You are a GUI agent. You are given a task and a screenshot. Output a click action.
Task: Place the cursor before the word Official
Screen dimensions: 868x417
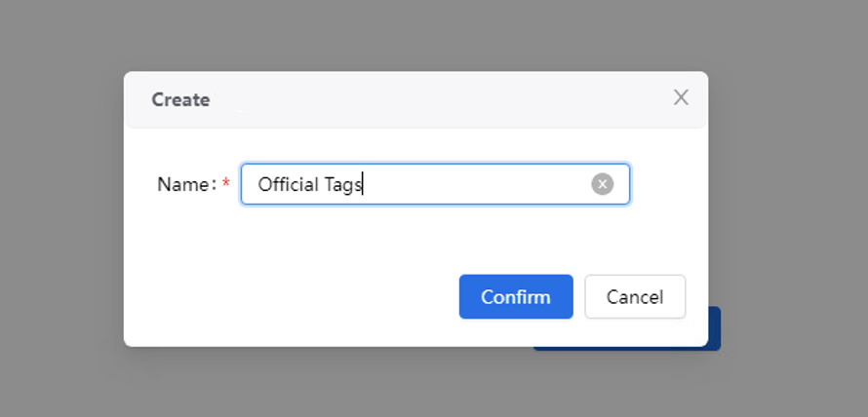click(x=258, y=184)
